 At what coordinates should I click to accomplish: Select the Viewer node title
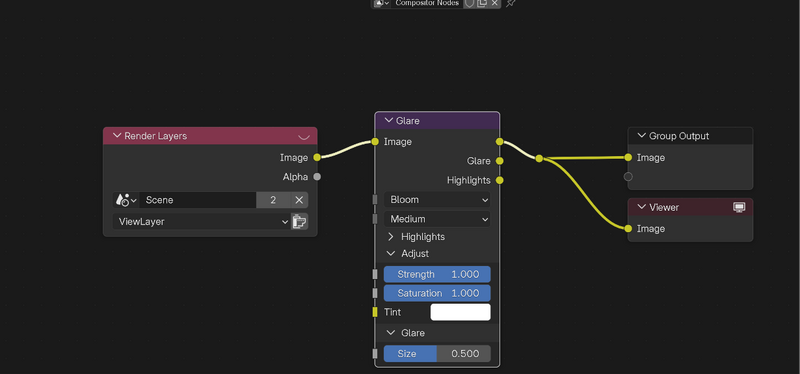tap(664, 207)
